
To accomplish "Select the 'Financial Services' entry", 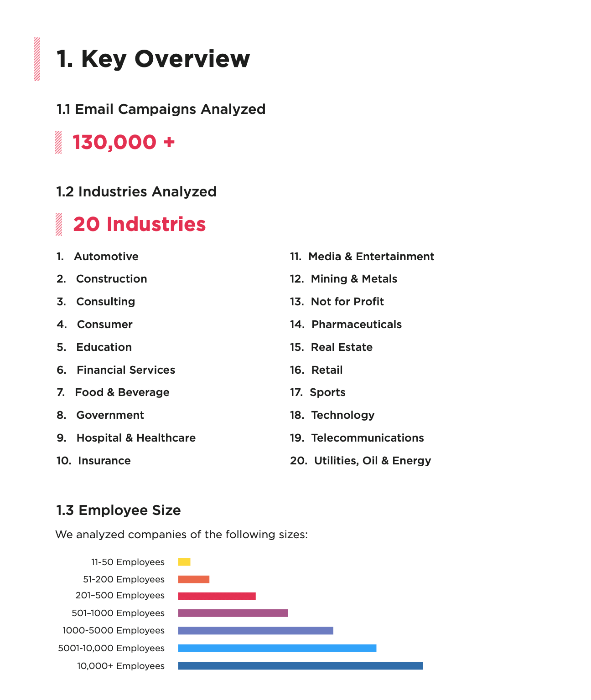I will [x=126, y=370].
